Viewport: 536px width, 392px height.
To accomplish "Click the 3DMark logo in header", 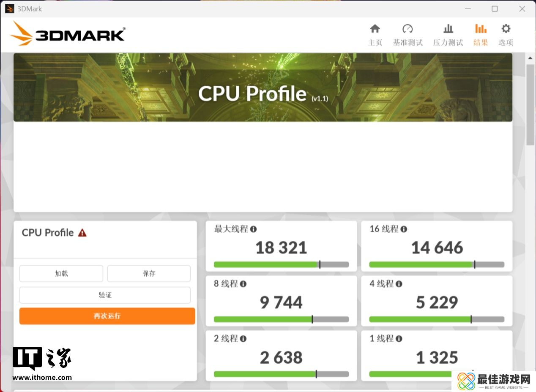I will pos(68,34).
